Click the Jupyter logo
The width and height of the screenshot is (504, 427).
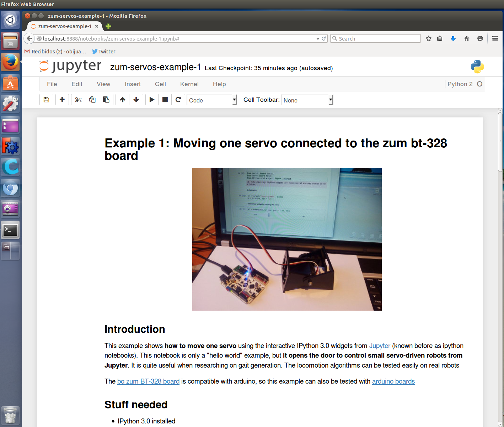(x=70, y=66)
